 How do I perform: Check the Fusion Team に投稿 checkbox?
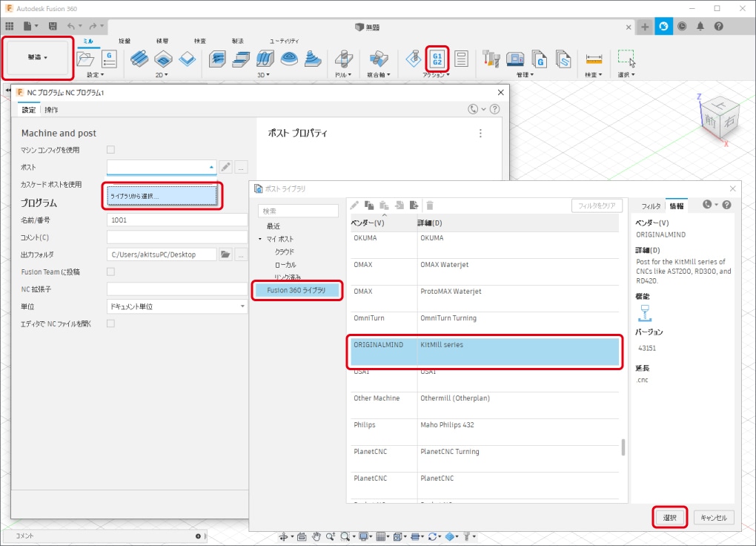(x=110, y=272)
